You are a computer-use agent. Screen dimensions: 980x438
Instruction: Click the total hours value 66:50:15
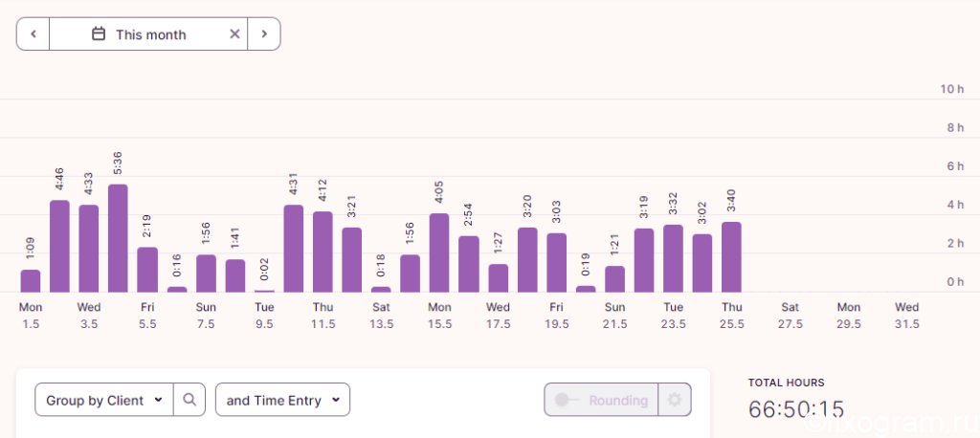pos(796,408)
